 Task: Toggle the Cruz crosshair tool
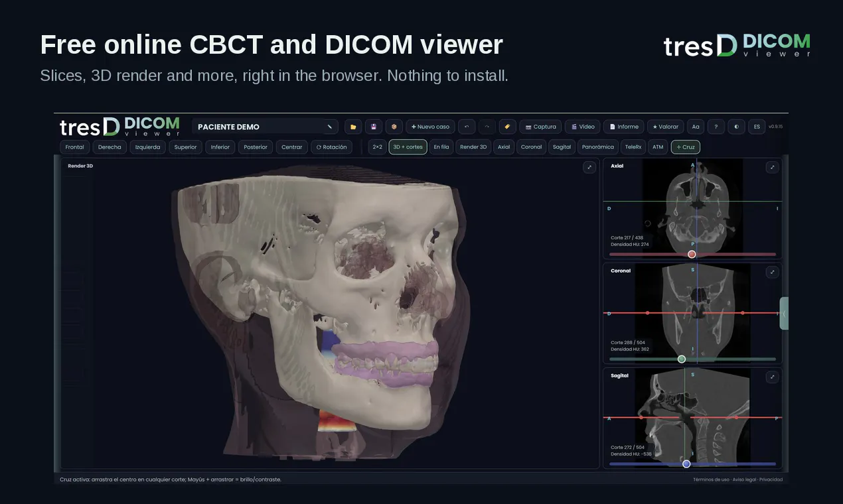pos(685,147)
